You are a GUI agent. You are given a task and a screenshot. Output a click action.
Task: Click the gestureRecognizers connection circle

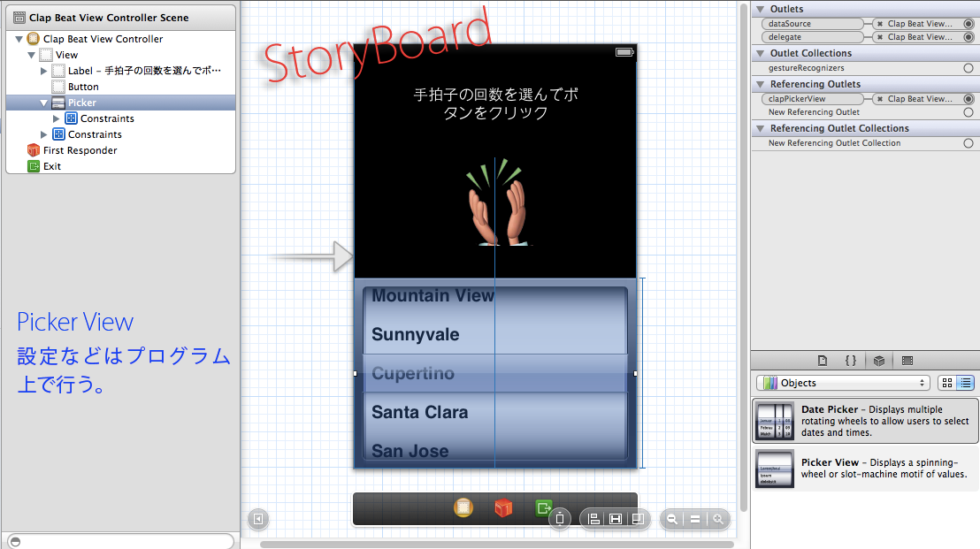969,68
